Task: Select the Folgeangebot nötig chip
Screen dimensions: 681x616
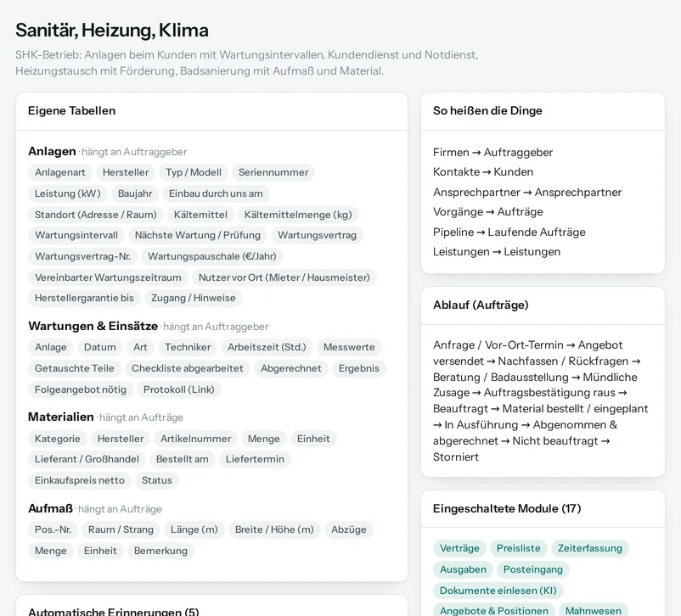Action: [81, 389]
